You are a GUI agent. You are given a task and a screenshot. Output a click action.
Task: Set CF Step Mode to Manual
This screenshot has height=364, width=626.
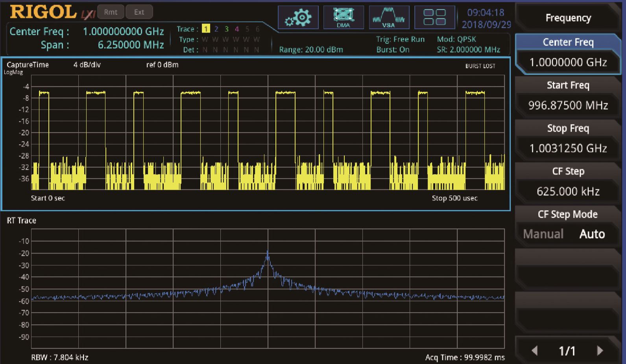(543, 234)
